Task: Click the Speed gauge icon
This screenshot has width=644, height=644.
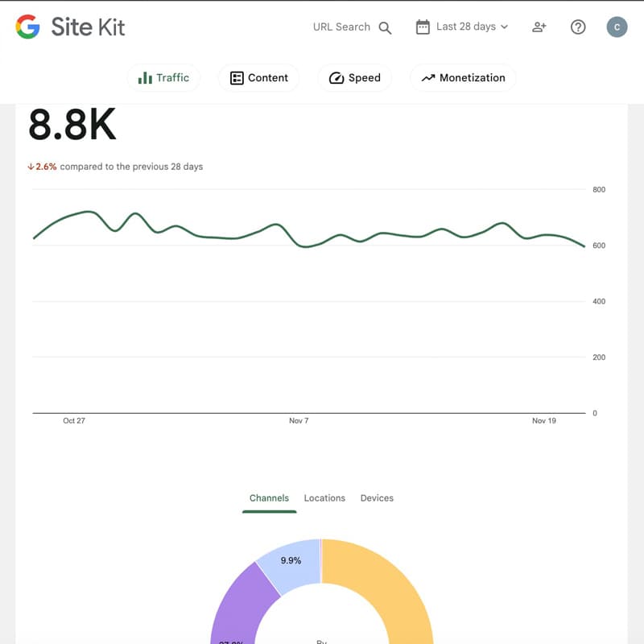Action: (x=336, y=78)
